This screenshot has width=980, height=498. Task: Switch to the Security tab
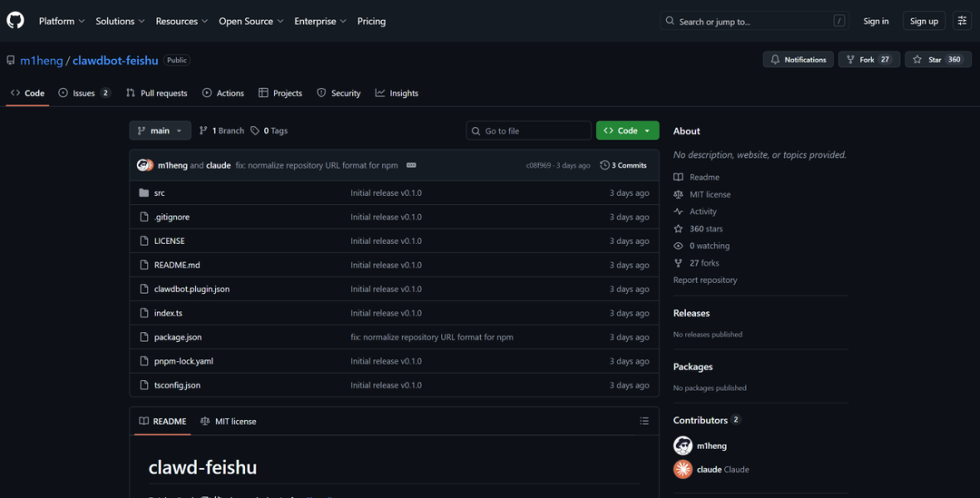tap(338, 93)
